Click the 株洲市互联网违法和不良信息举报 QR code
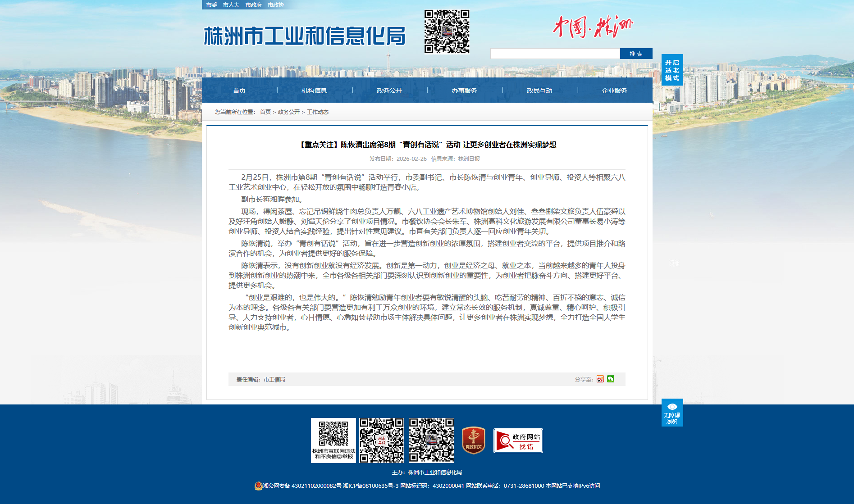The image size is (854, 504). [333, 440]
